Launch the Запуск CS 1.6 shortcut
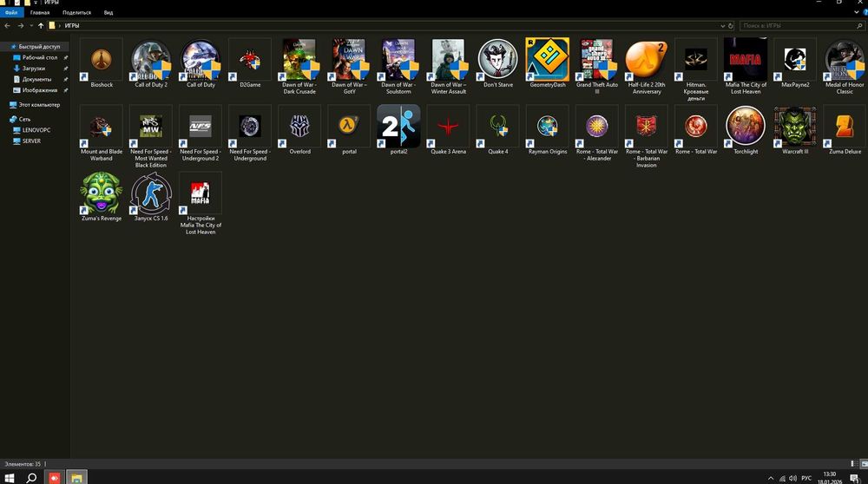Viewport: 868px width, 484px height. (x=150, y=193)
